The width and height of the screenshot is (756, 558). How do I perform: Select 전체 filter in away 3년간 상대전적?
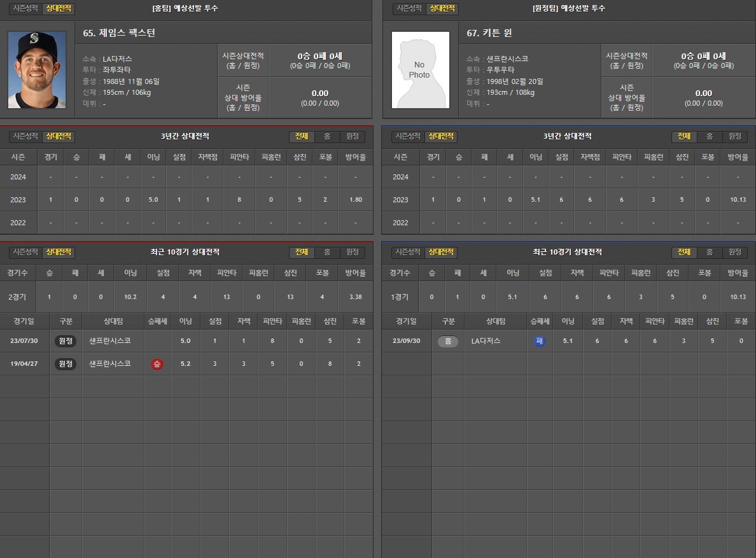pyautogui.click(x=684, y=136)
